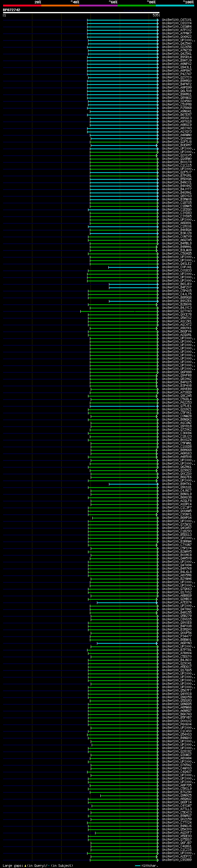The image size is (197, 868).
Task: Open hit UniRef100_Q75JE1
Action: click(x=176, y=406)
